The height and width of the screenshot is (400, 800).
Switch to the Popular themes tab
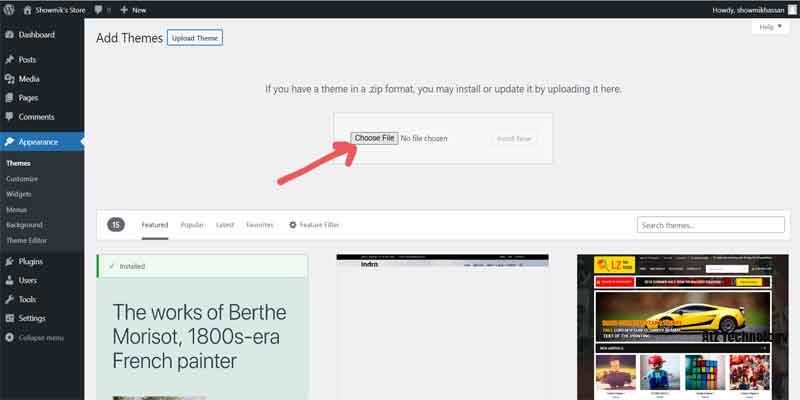pos(192,225)
